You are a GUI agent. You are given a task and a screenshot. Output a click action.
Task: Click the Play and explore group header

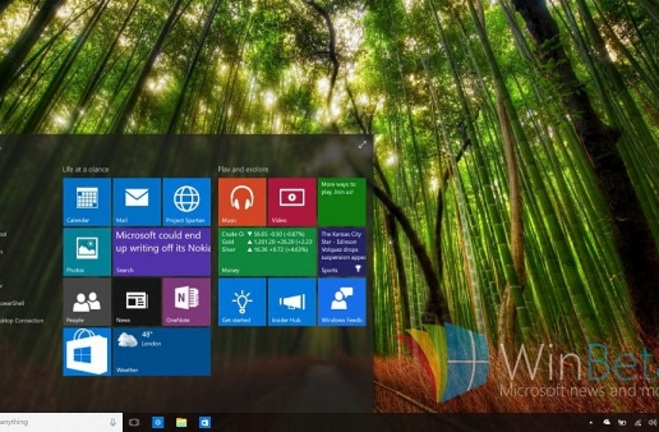point(243,169)
